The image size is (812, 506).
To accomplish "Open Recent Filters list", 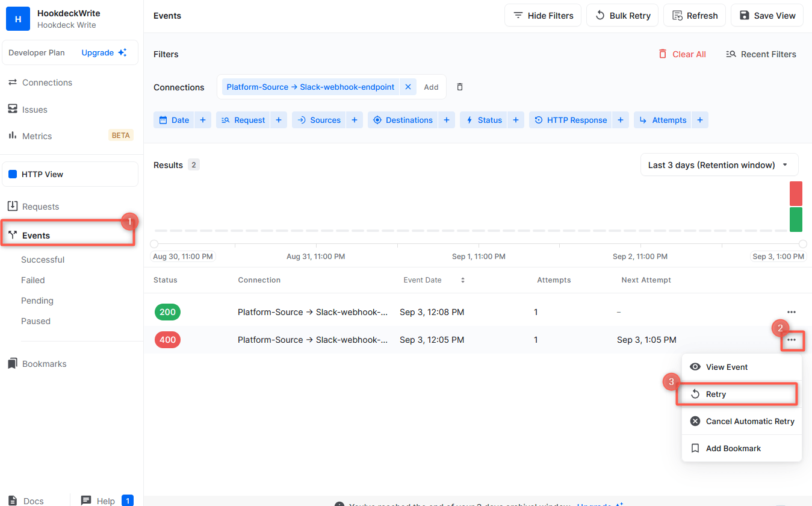I will [x=761, y=54].
